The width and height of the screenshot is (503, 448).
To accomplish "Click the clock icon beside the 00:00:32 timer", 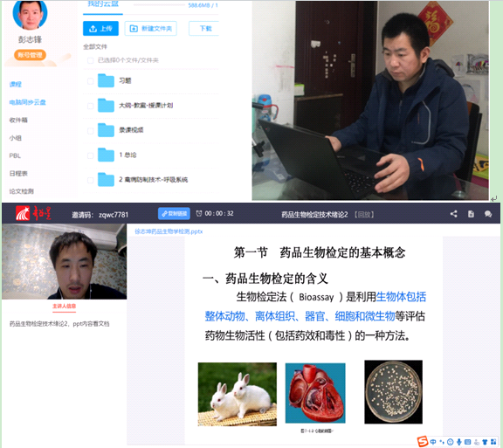I will pyautogui.click(x=199, y=213).
